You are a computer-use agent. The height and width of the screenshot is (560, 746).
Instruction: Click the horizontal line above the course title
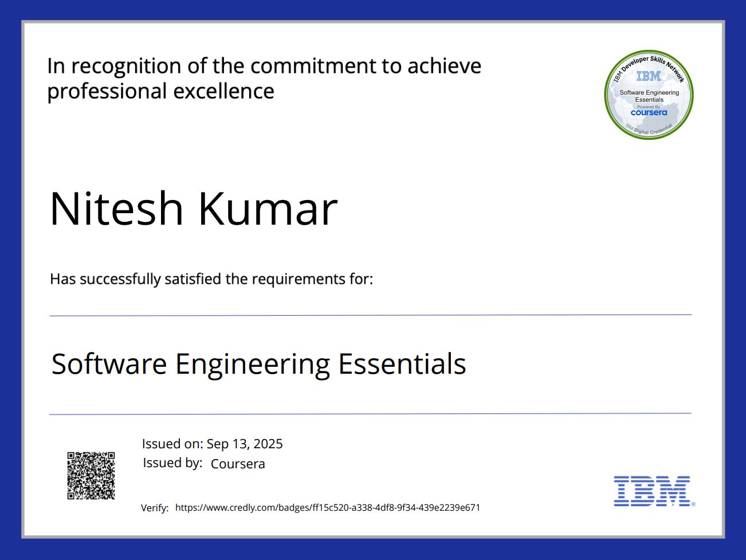click(370, 315)
